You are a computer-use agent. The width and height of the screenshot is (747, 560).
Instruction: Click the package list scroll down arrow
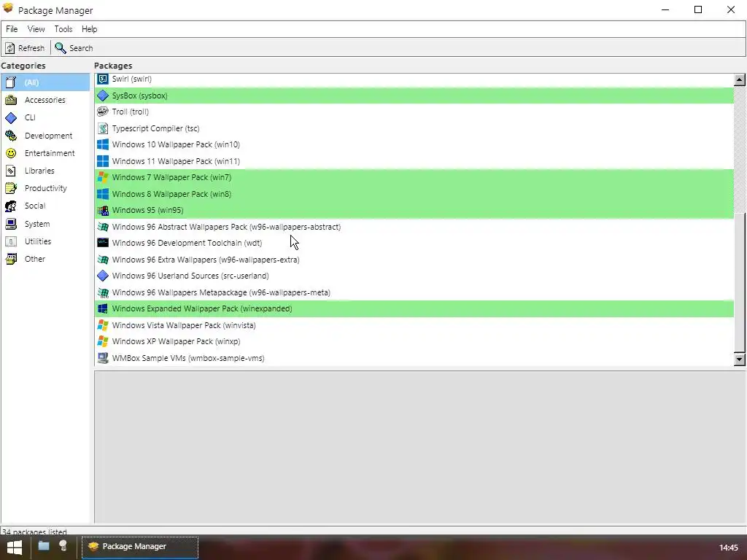pyautogui.click(x=740, y=359)
